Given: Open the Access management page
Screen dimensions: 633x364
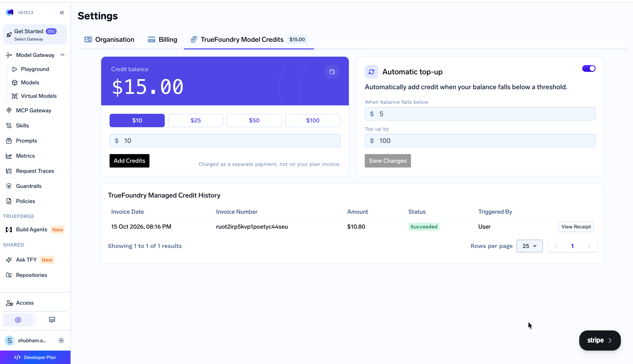Looking at the screenshot, I should click(x=25, y=303).
